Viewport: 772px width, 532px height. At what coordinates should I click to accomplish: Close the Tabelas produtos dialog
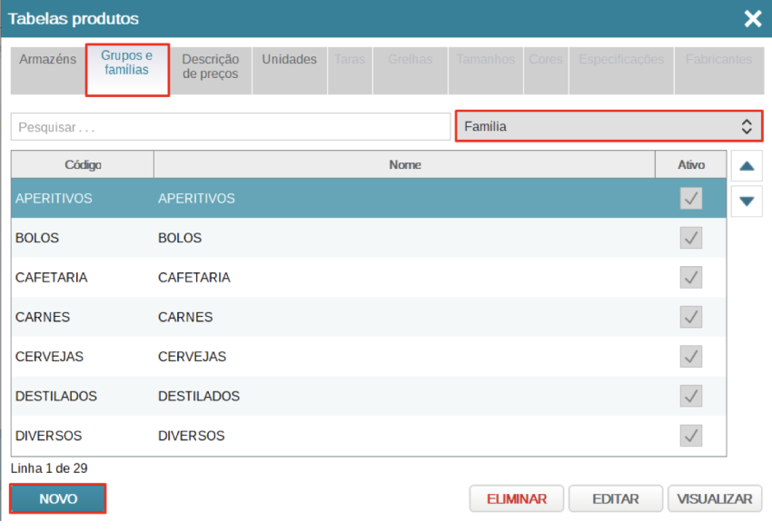(752, 19)
